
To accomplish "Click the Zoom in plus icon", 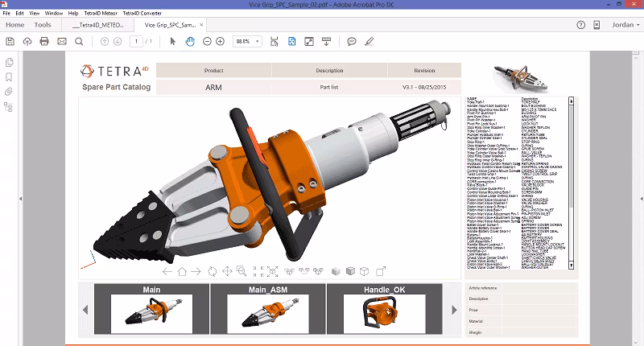I will 220,41.
